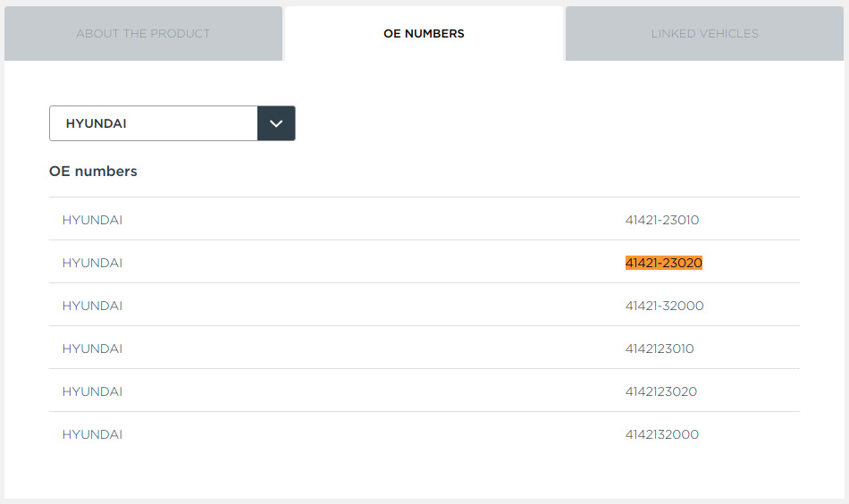Click OE number 41421-23010
Image resolution: width=849 pixels, height=504 pixels.
[x=662, y=220]
